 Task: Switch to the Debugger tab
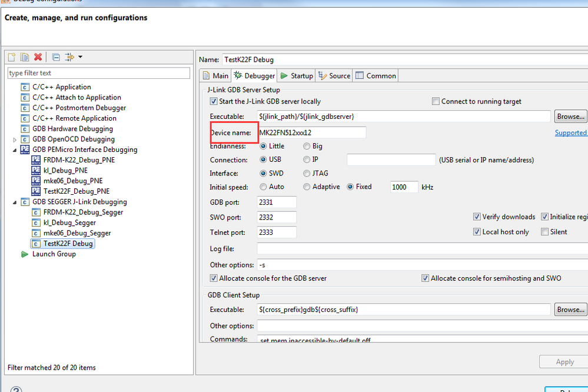[x=254, y=76]
